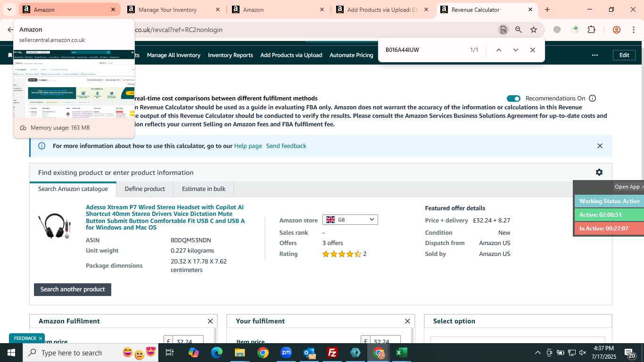Toggle the Recommendations On switch
This screenshot has height=362, width=644.
[x=513, y=99]
